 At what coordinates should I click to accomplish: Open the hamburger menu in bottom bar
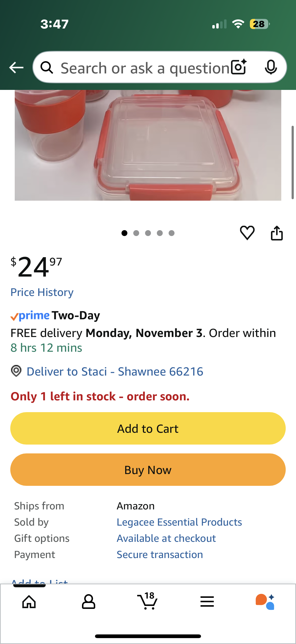click(x=207, y=602)
